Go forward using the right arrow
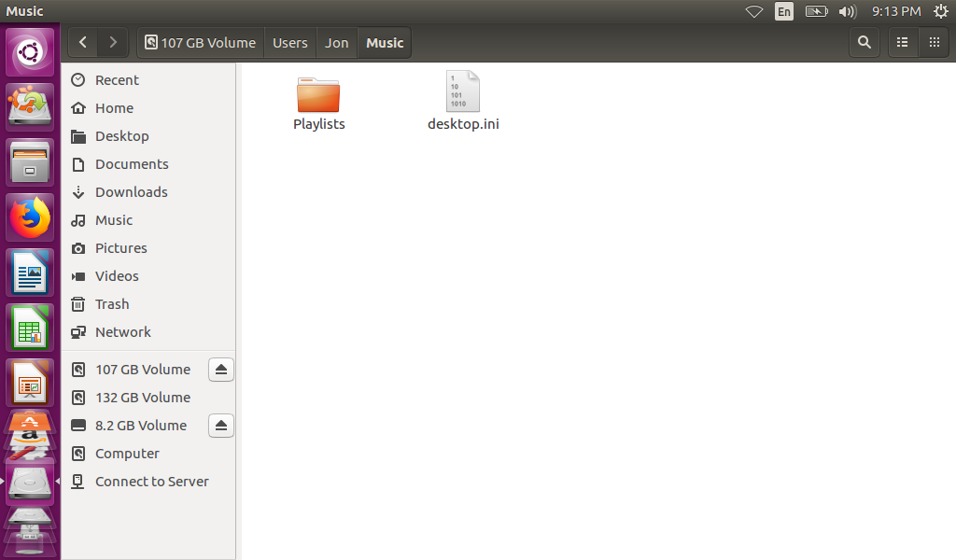The height and width of the screenshot is (560, 956). 113,42
